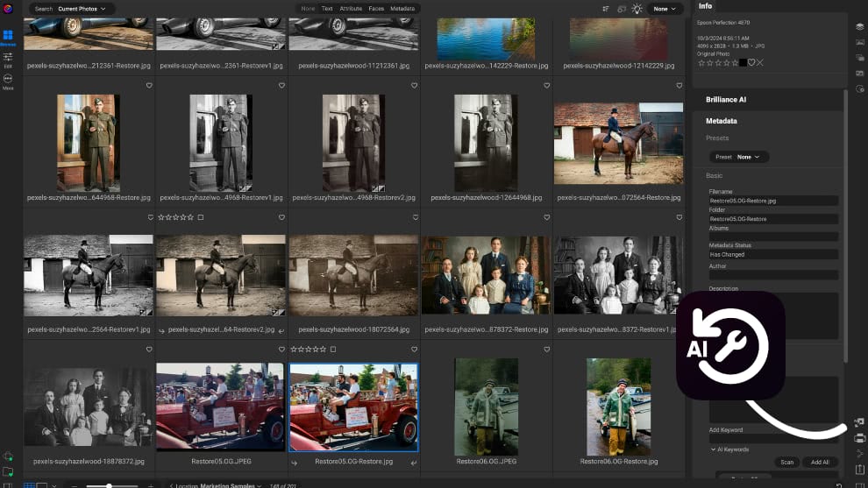Select grid view icon at bottom
This screenshot has width=868, height=488.
coord(29,485)
